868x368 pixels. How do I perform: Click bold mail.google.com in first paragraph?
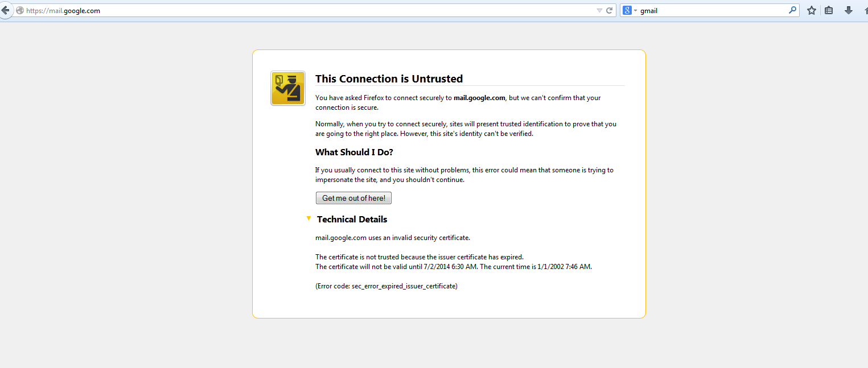click(x=479, y=98)
